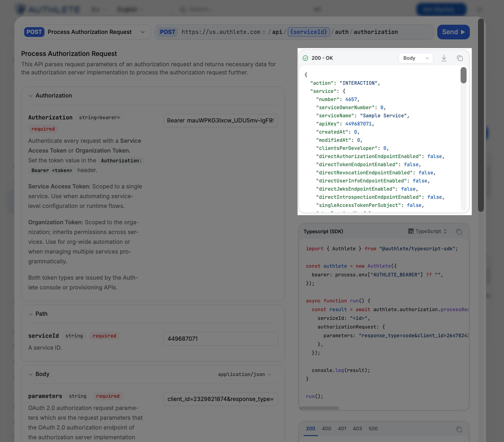Screen dimensions: 504x442
Task: Copy the response example below the status tabs
Action: coord(459,429)
